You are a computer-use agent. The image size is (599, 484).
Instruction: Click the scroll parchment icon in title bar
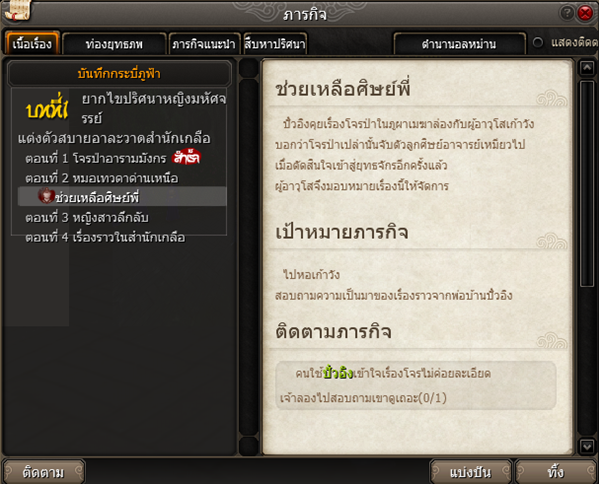(17, 11)
